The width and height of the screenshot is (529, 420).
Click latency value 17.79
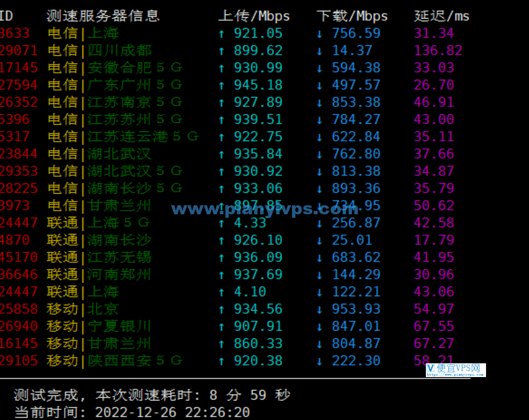click(434, 240)
